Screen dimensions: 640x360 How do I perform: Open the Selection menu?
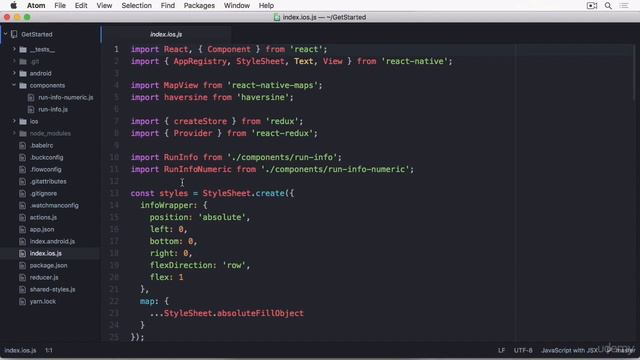[136, 5]
